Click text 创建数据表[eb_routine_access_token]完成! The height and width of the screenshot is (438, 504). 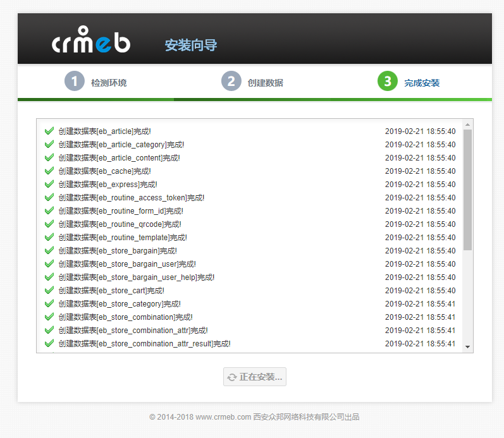click(132, 198)
